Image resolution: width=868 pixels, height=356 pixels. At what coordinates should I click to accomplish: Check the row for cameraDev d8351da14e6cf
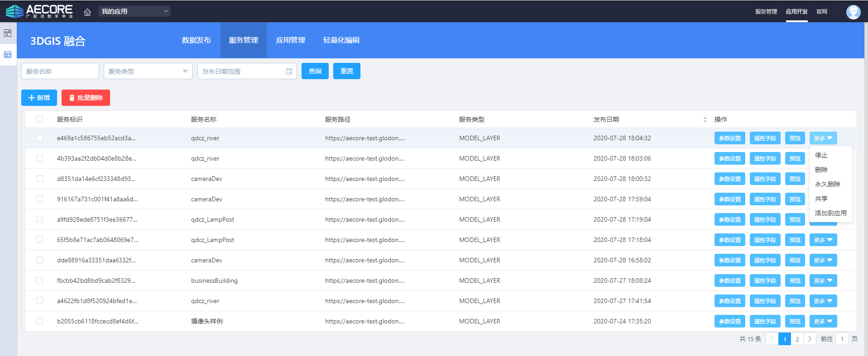point(40,179)
